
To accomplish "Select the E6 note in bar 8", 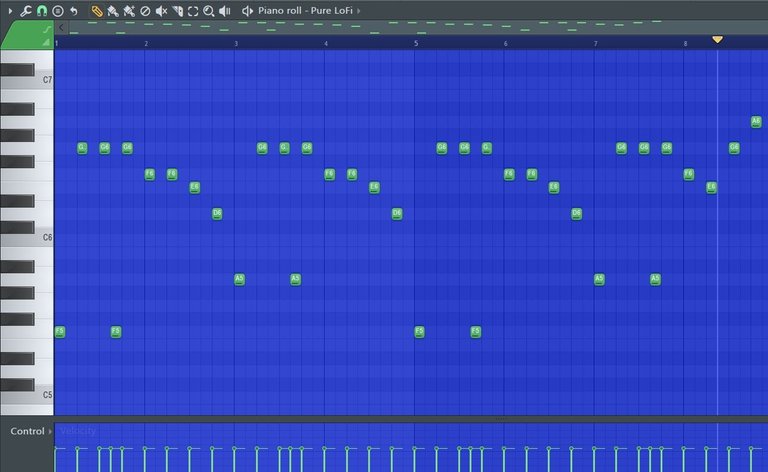I will tap(711, 187).
